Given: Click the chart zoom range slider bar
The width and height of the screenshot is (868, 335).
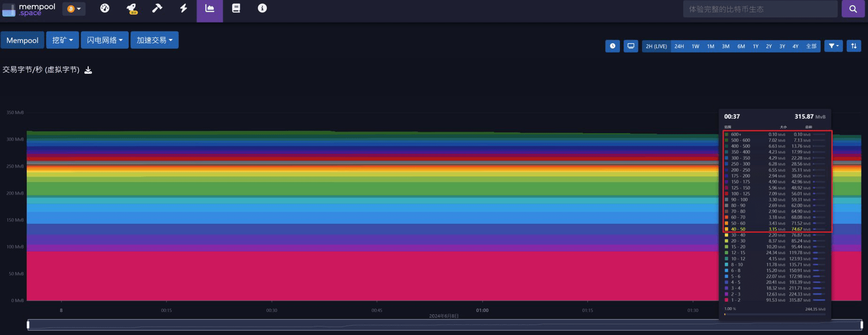Looking at the screenshot, I should click(x=445, y=325).
